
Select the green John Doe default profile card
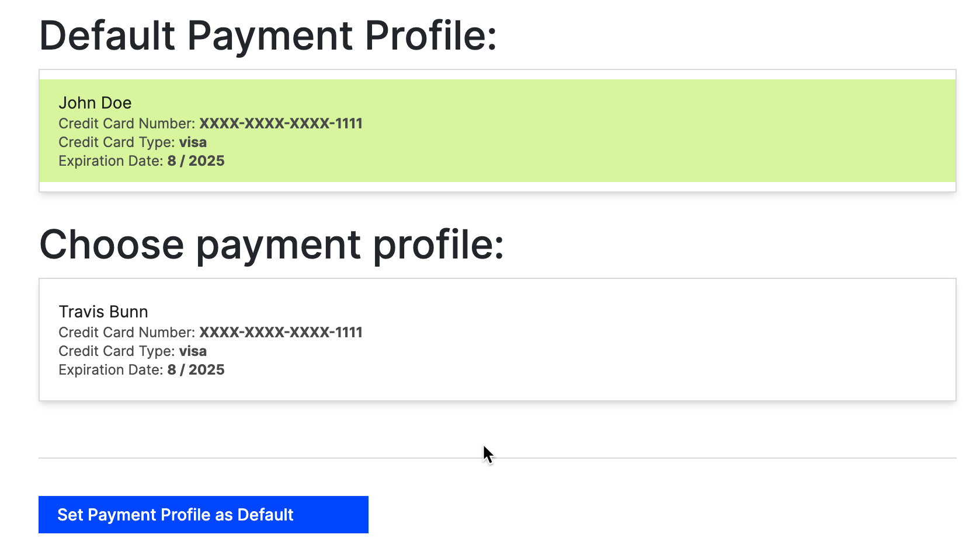[x=498, y=131]
